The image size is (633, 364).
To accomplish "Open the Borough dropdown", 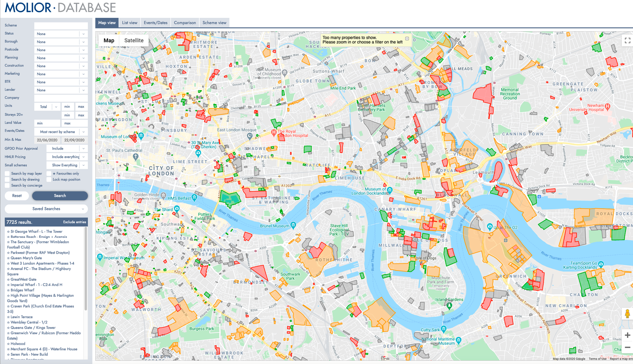I will (x=61, y=42).
